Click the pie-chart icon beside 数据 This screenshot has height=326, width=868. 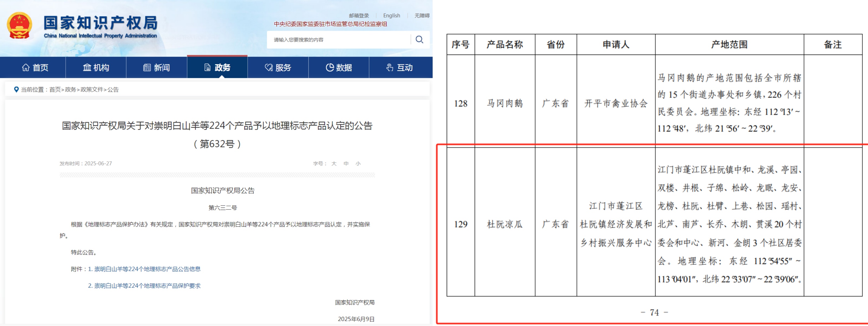pyautogui.click(x=330, y=67)
